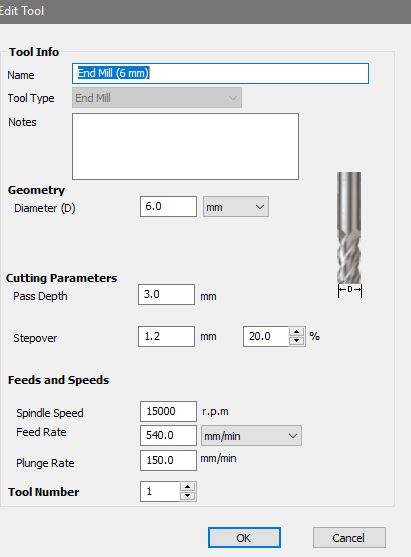Select the Pass Depth value field
Screen dimensions: 411x557
coord(167,294)
